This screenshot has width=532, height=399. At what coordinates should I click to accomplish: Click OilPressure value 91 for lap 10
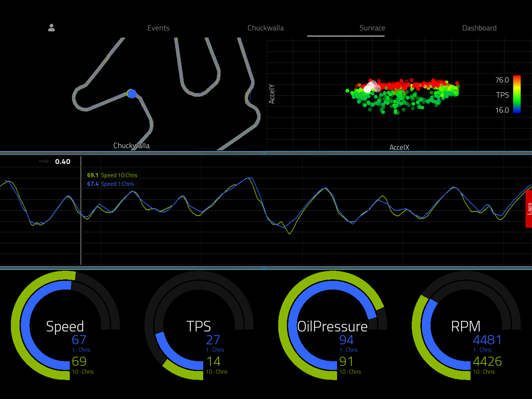pos(346,361)
